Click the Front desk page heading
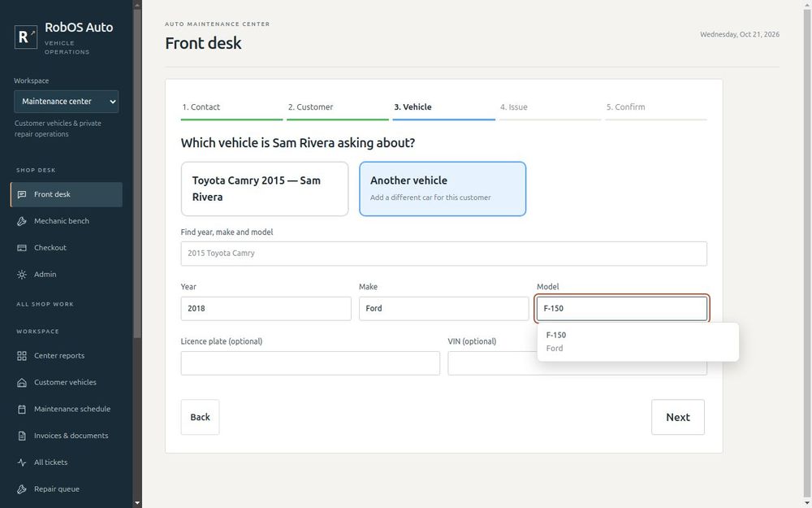 tap(203, 43)
